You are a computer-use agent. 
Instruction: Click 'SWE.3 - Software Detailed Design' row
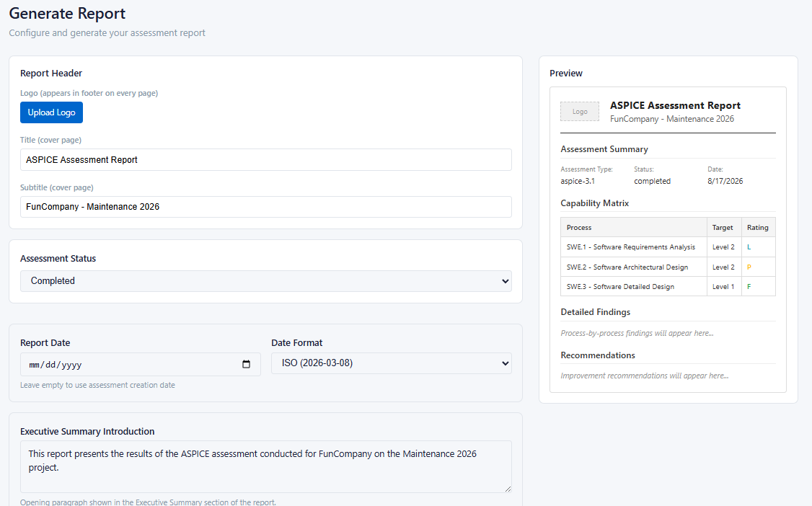click(668, 287)
